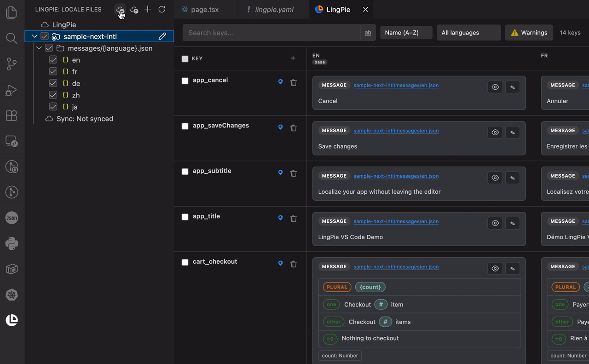Add a new key with plus icon
Screen dimensions: 589x364
pyautogui.click(x=293, y=58)
